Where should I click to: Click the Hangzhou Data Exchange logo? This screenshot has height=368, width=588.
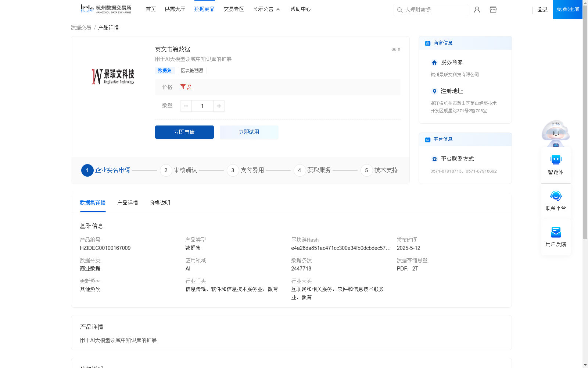(x=106, y=9)
